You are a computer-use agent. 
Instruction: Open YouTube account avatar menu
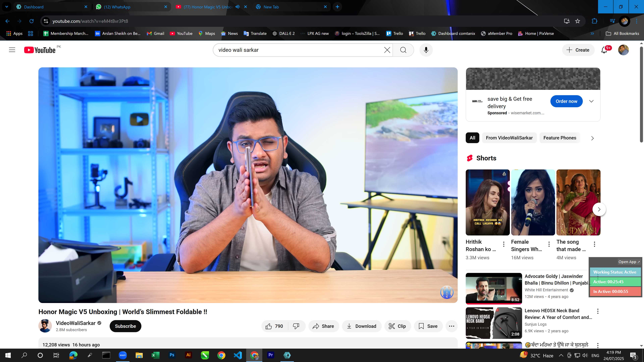pos(623,50)
